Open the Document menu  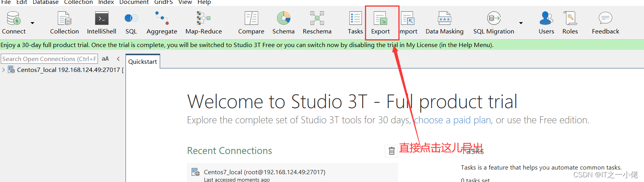tap(134, 2)
